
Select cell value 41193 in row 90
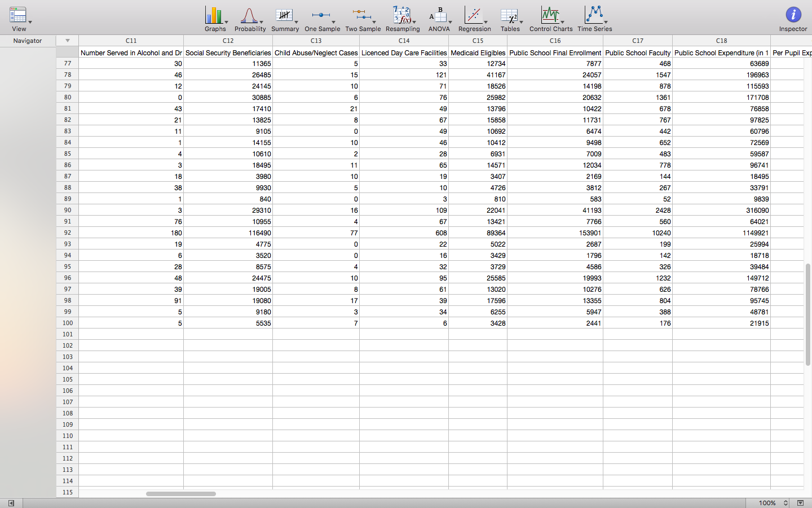(555, 210)
